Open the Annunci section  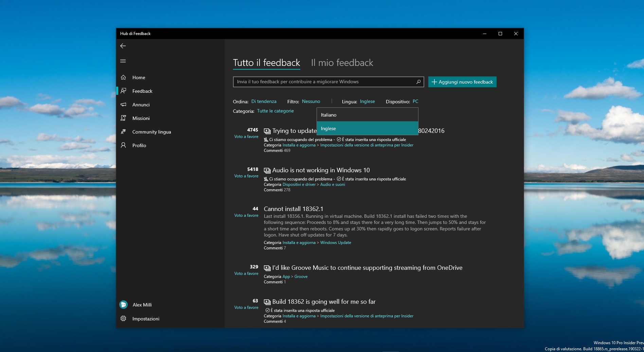[x=171, y=105]
